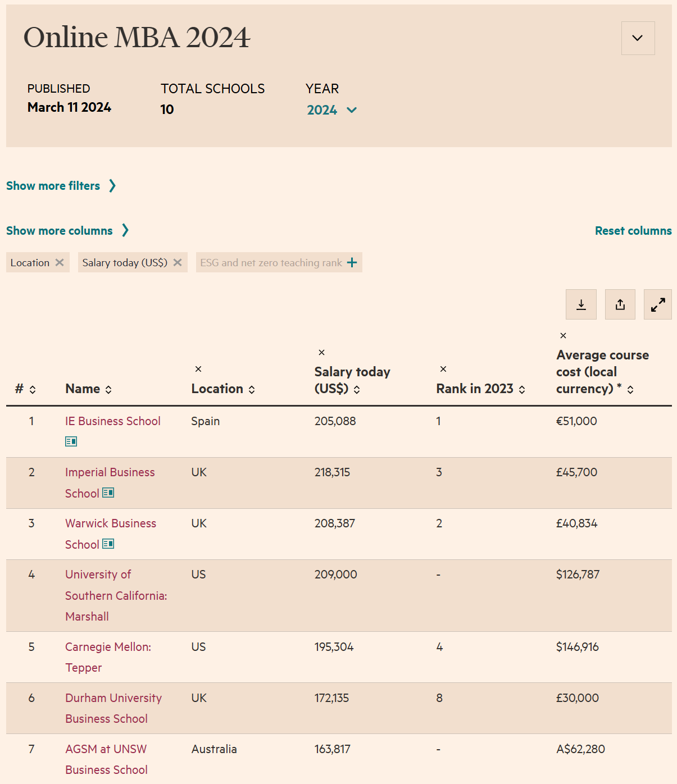Screen dimensions: 677x784
Task: Click the share table icon
Action: [620, 304]
